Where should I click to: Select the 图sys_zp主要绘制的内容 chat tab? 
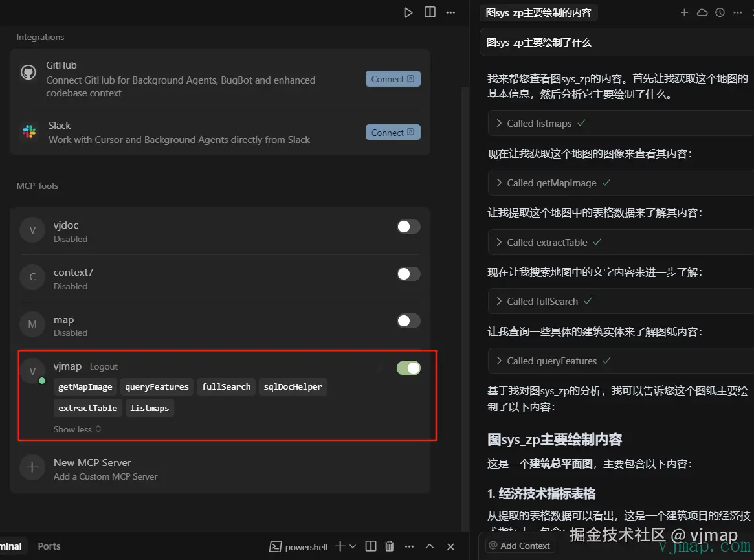point(538,12)
